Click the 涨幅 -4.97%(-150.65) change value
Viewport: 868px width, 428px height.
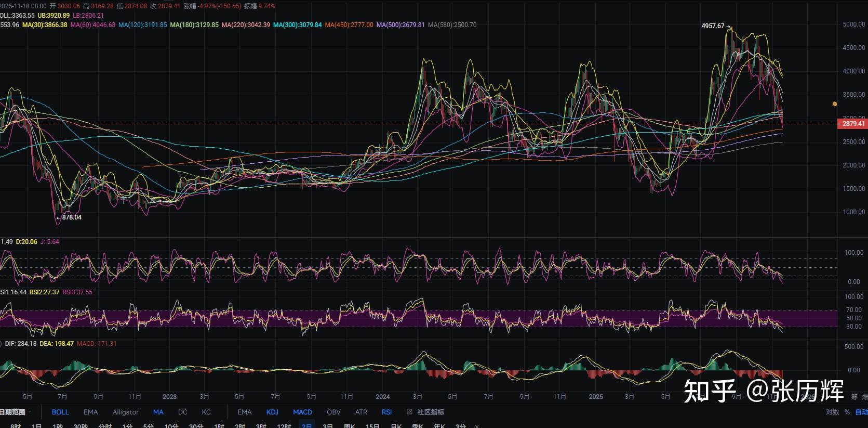pos(212,6)
